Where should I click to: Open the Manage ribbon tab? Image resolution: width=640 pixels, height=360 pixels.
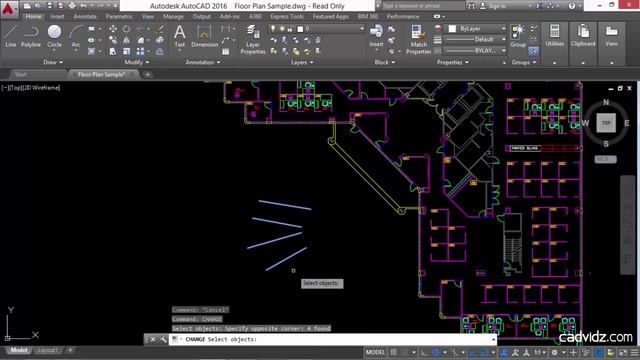[x=173, y=17]
